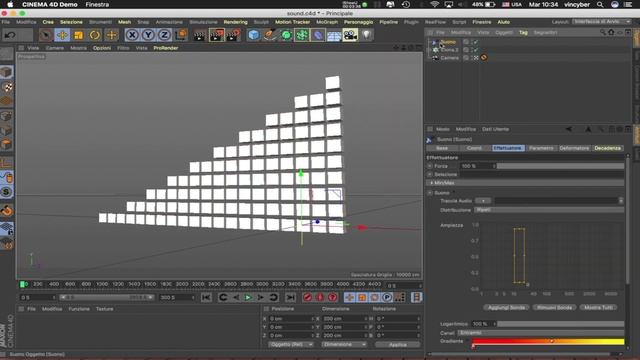The image size is (640, 360).
Task: Toggle the Z axis lock
Action: pyautogui.click(x=164, y=35)
